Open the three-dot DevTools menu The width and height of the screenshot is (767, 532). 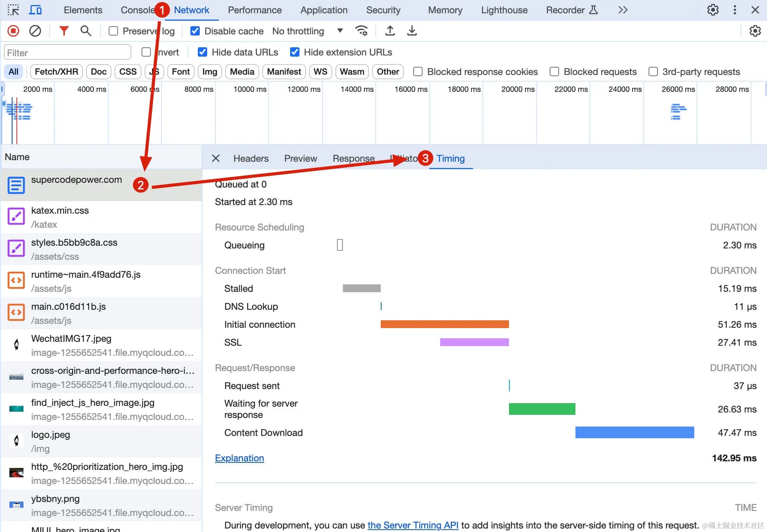735,10
